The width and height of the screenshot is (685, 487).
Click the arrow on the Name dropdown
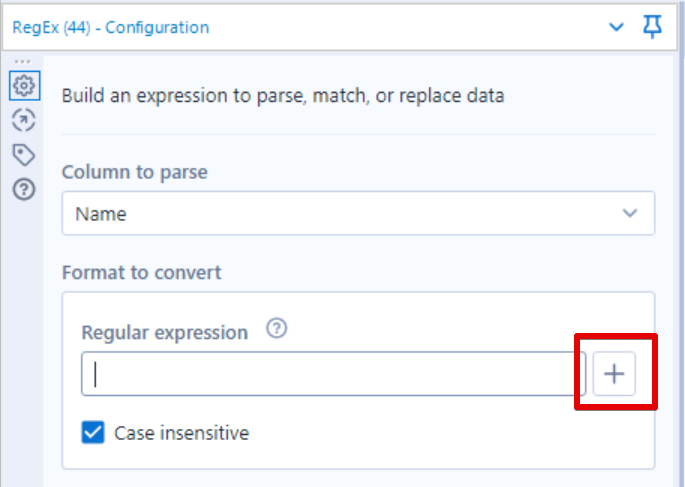[630, 213]
